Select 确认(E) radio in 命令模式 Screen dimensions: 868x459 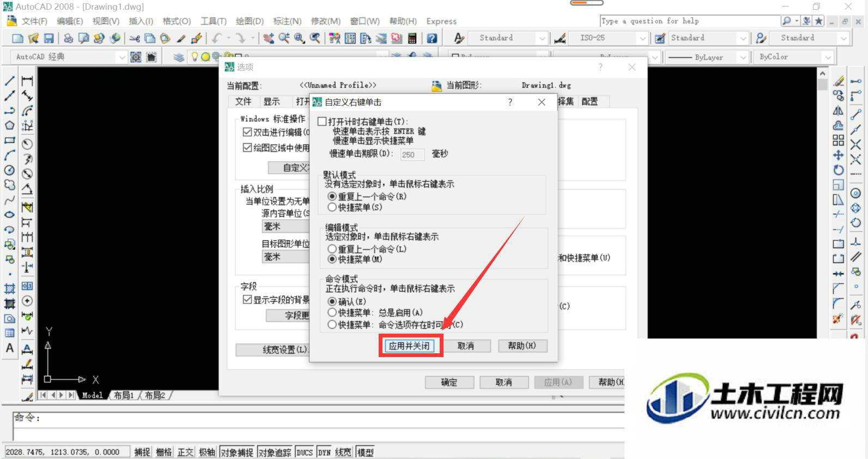click(x=332, y=301)
